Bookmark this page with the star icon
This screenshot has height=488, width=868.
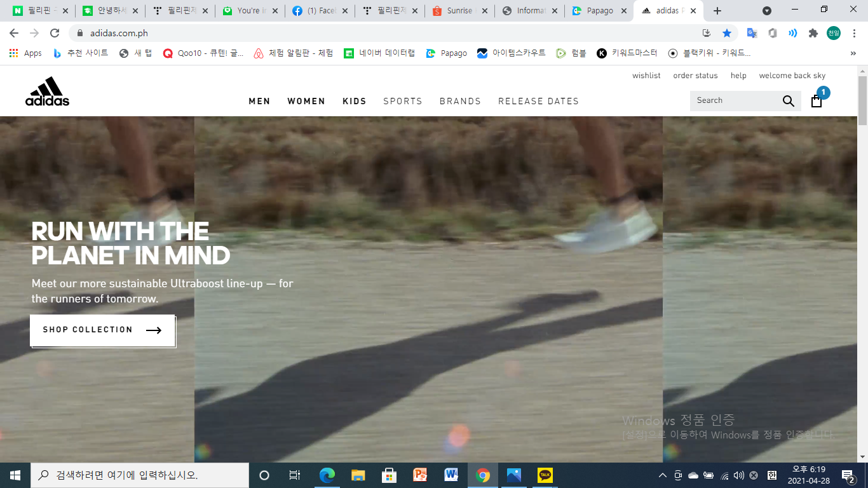click(x=727, y=33)
